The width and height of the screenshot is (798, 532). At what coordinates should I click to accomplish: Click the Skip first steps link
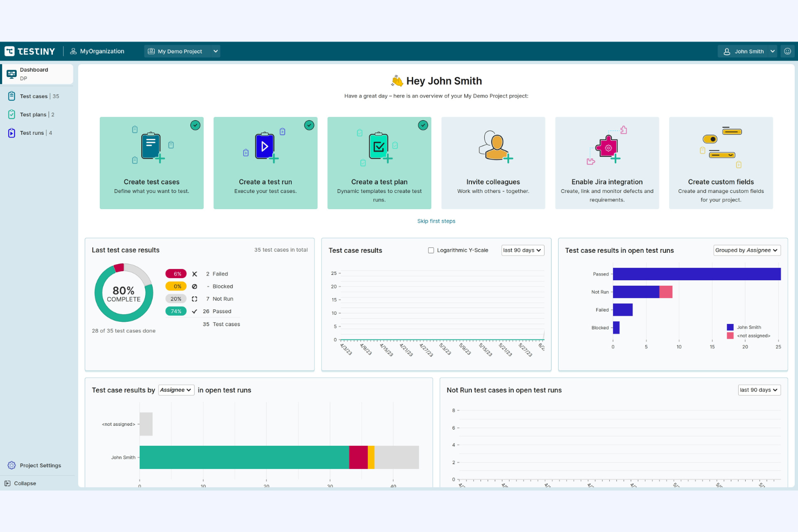436,221
